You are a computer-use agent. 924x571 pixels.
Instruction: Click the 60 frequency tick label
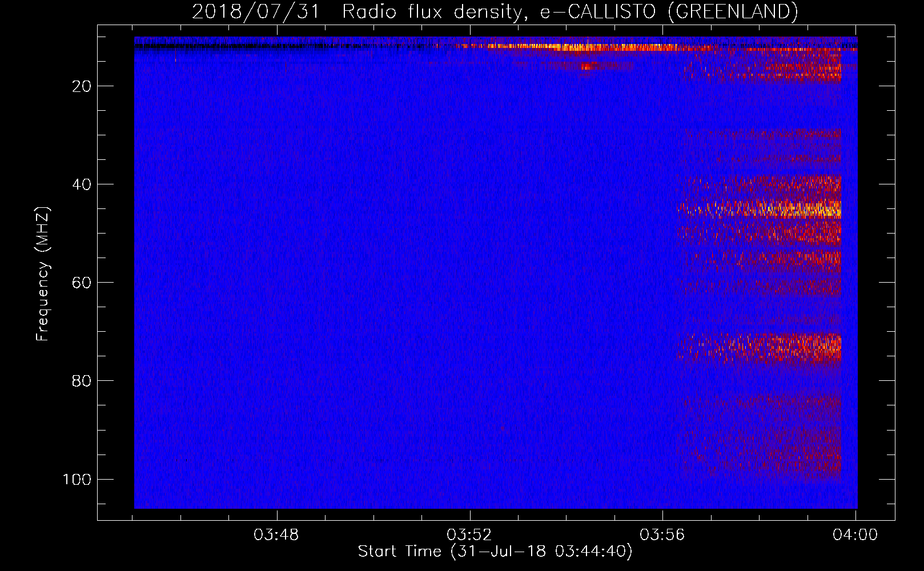point(82,283)
